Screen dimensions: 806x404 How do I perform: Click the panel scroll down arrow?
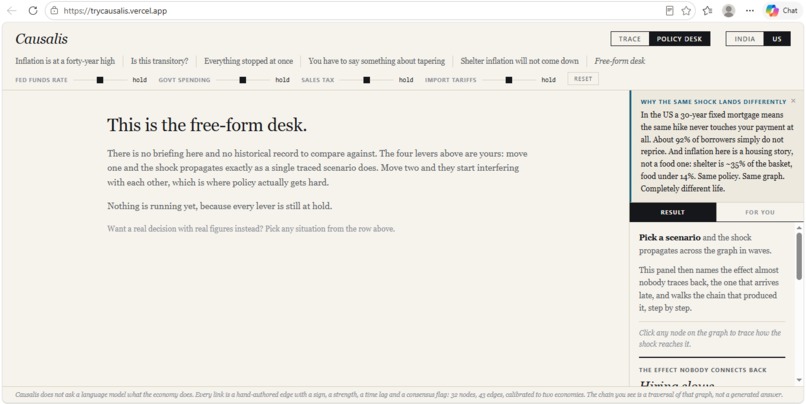click(799, 380)
